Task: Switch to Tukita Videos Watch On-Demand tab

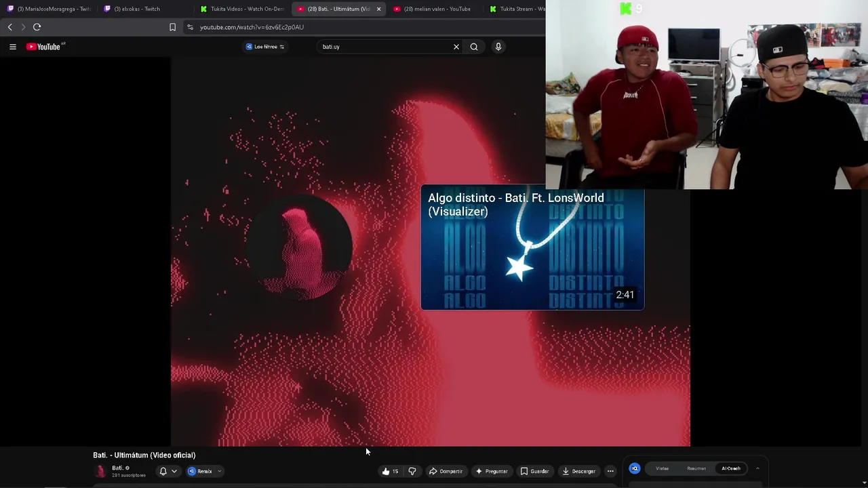Action: click(x=242, y=9)
